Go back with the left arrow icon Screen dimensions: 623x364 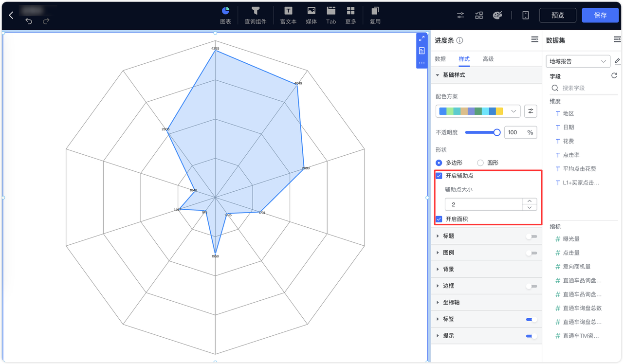pos(11,16)
